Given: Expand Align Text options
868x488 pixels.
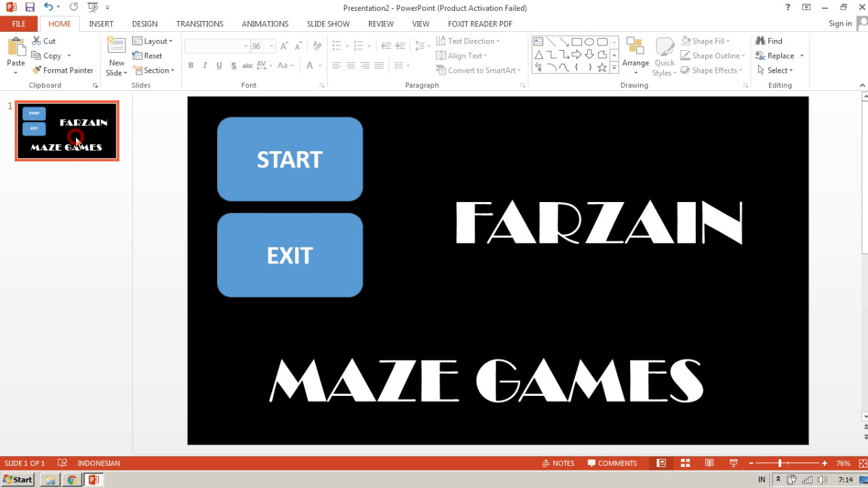Looking at the screenshot, I should pos(462,56).
